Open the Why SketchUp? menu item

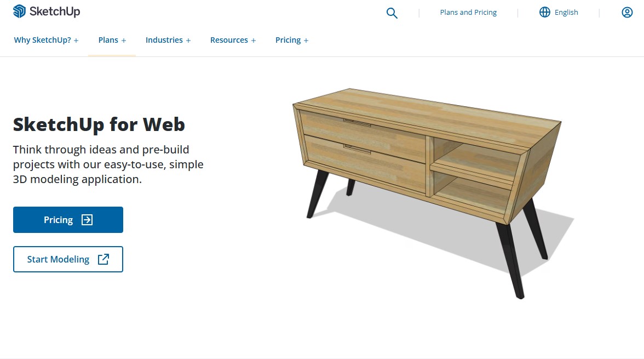42,40
